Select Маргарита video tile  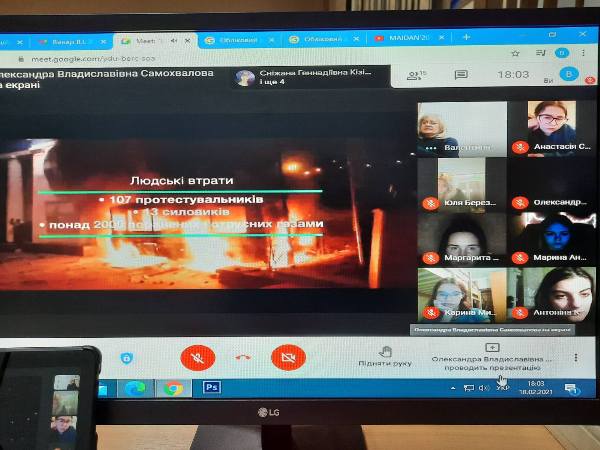(462, 239)
